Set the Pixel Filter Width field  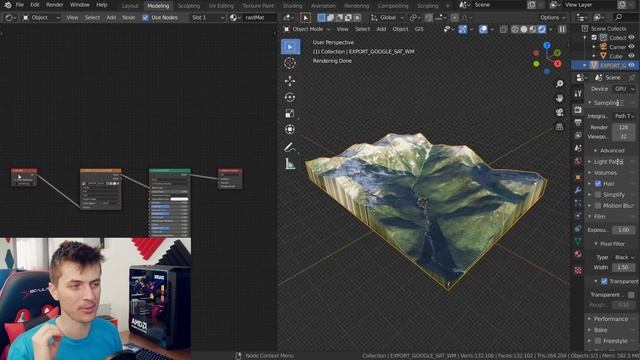[623, 268]
